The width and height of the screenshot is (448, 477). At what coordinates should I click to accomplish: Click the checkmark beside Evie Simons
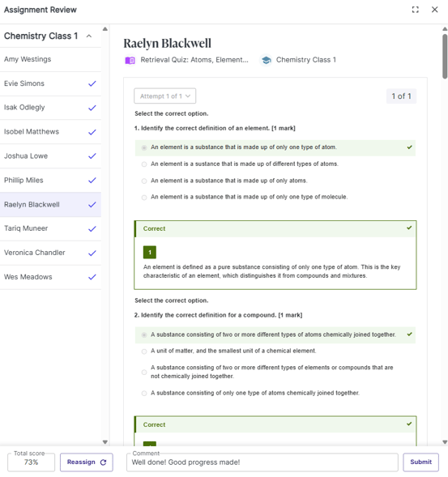92,83
